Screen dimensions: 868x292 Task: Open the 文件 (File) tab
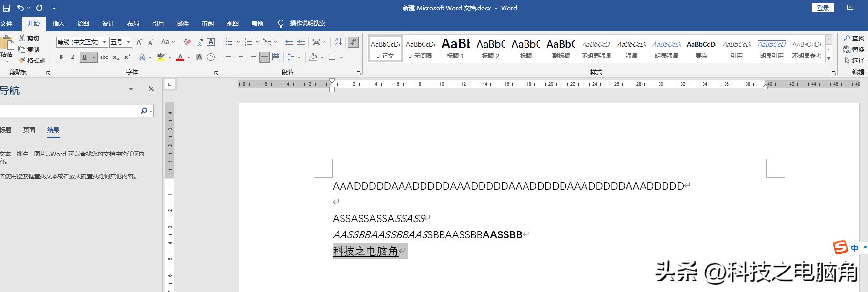point(6,23)
